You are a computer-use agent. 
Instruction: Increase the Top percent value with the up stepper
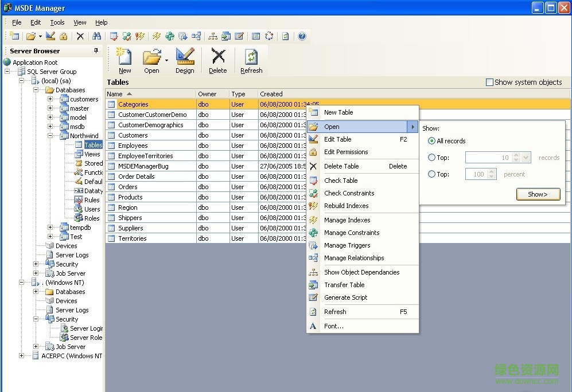(x=491, y=171)
